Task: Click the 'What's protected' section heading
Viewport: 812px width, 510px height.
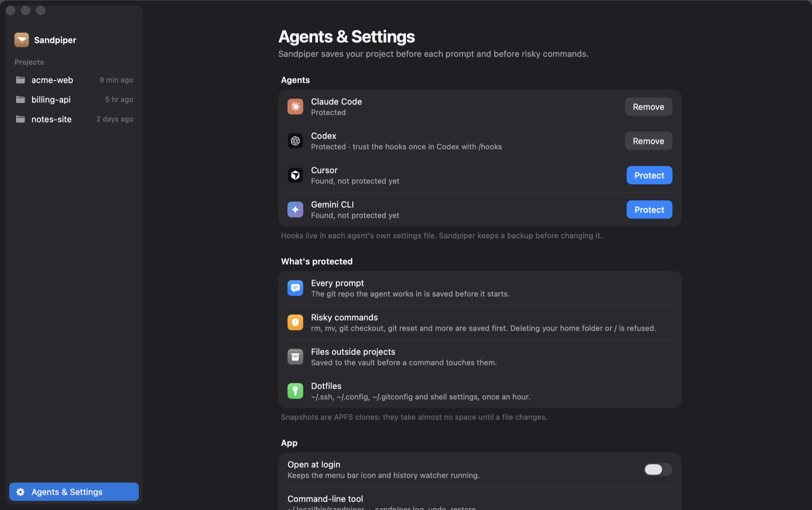Action: click(x=317, y=262)
